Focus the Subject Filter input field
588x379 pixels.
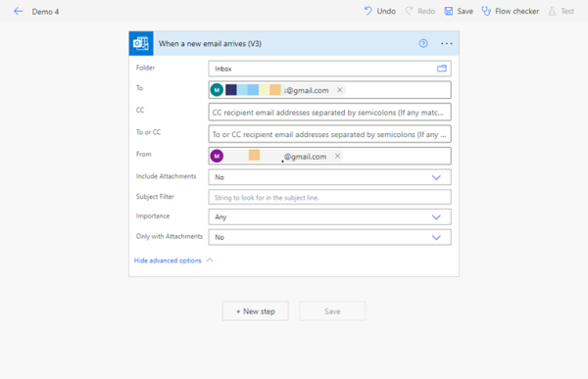(329, 197)
